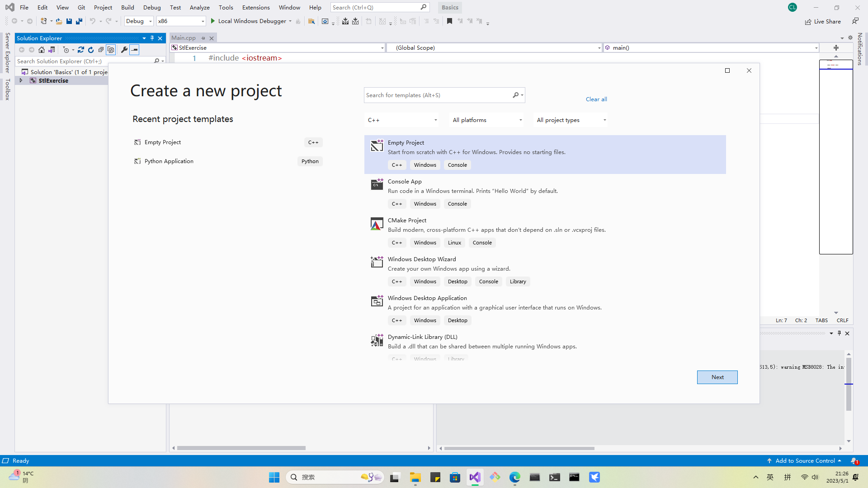This screenshot has width=868, height=488.
Task: Select the Windows Desktop Wizard template
Action: tap(545, 271)
